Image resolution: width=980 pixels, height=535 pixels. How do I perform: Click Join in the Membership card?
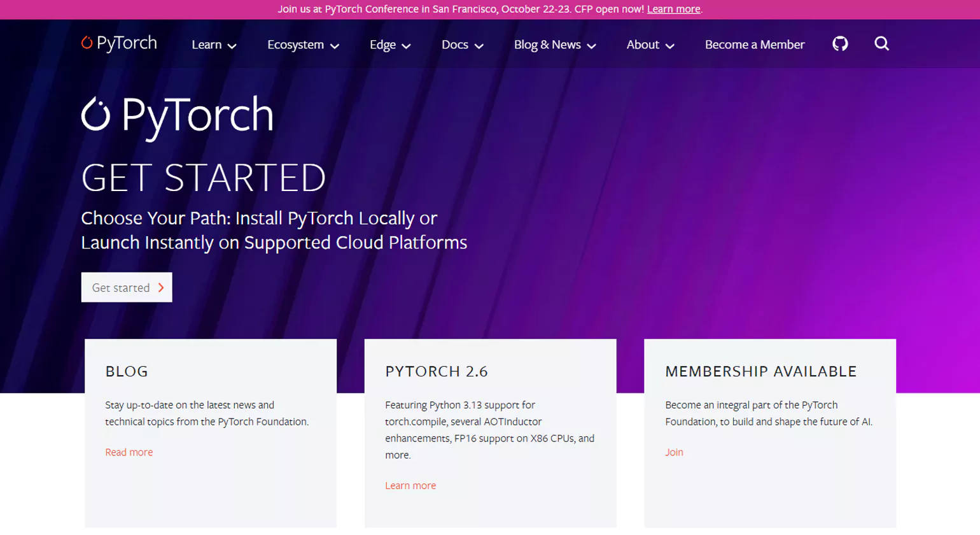click(674, 452)
